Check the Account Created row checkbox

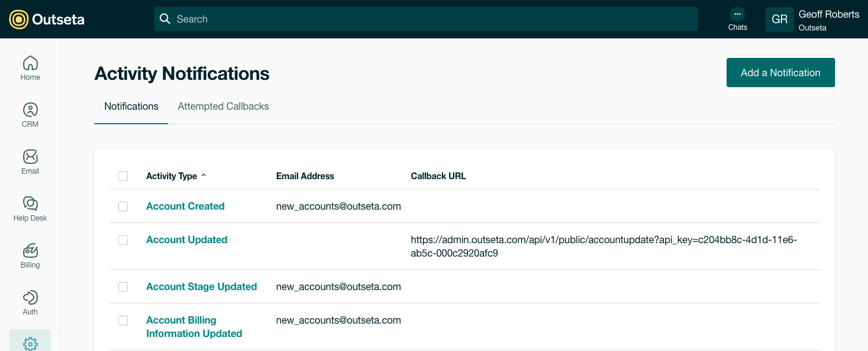tap(123, 206)
